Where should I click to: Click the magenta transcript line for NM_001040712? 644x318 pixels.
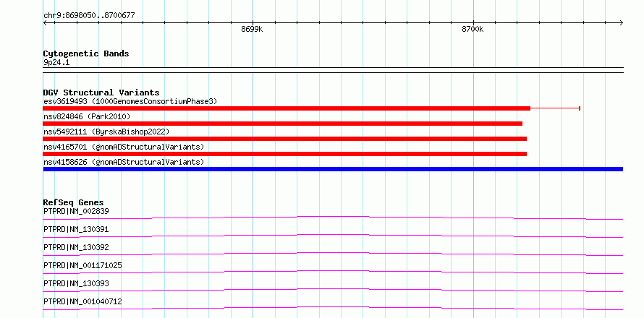point(333,308)
